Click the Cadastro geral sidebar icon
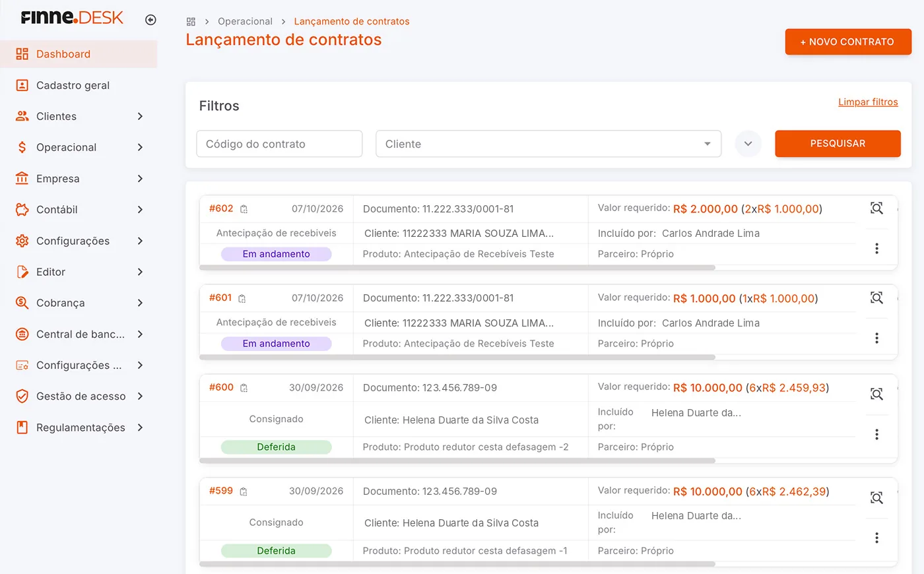The width and height of the screenshot is (924, 574). tap(22, 85)
